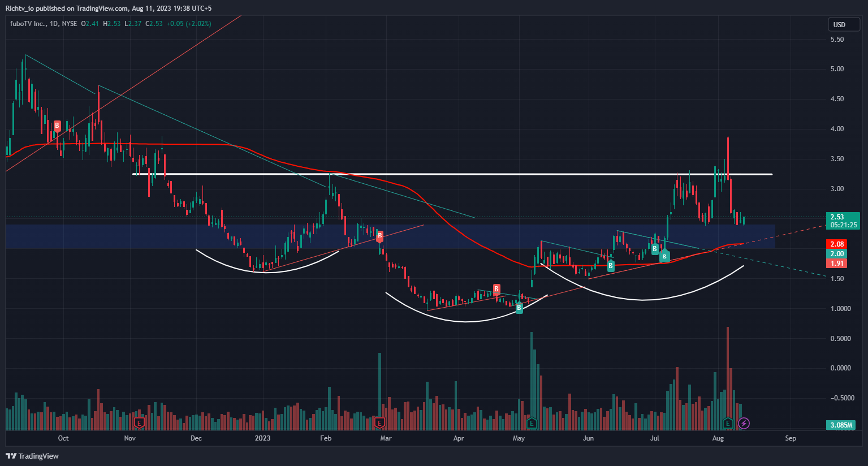Click the 1.50 price axis label
The height and width of the screenshot is (466, 868).
coord(837,279)
